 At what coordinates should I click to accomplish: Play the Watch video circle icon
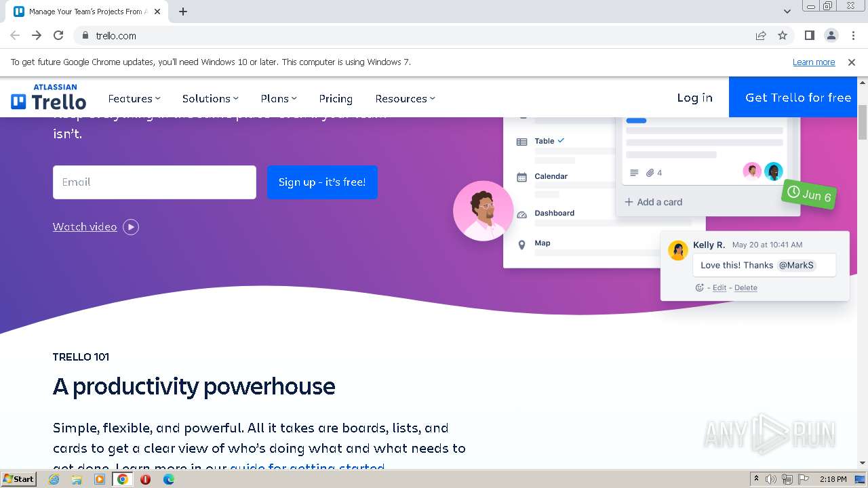point(131,227)
